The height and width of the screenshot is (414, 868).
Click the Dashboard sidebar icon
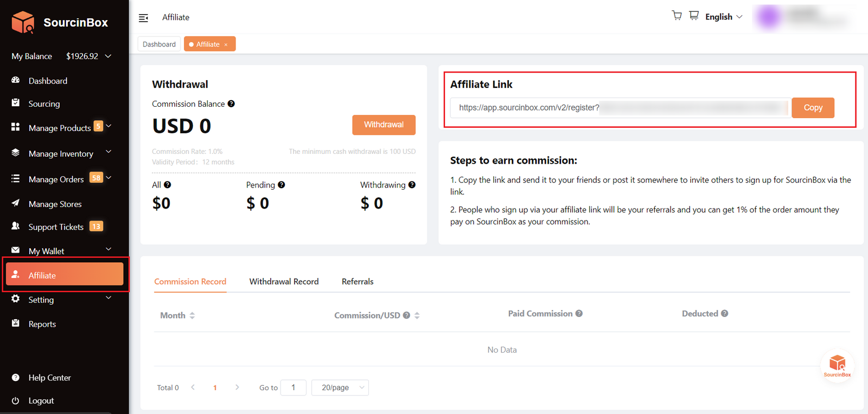[16, 80]
